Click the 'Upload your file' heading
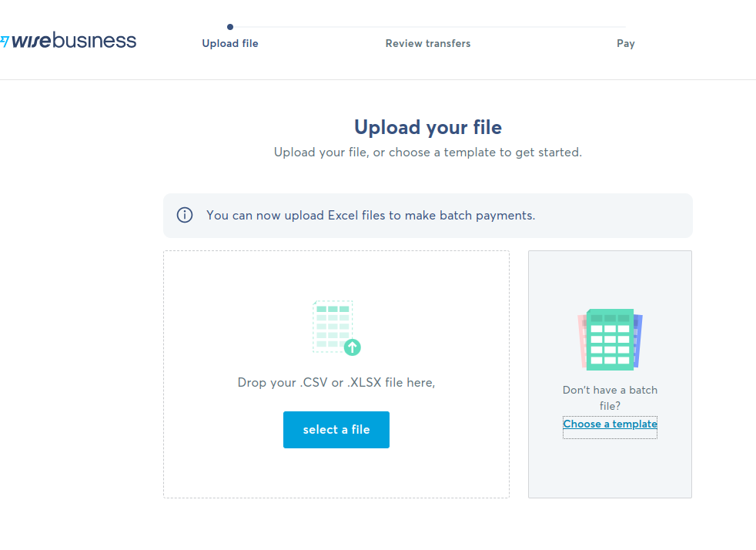756x550 pixels. coord(428,127)
